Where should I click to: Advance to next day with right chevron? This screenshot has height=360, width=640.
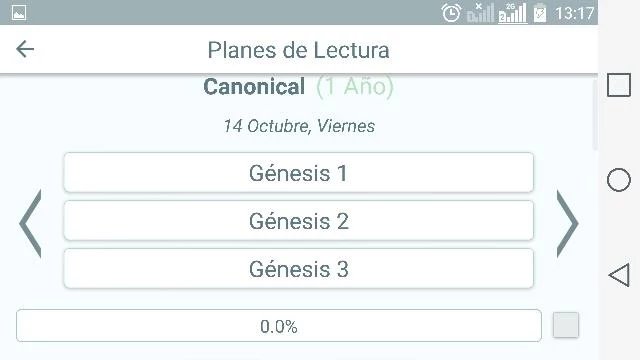coord(567,223)
